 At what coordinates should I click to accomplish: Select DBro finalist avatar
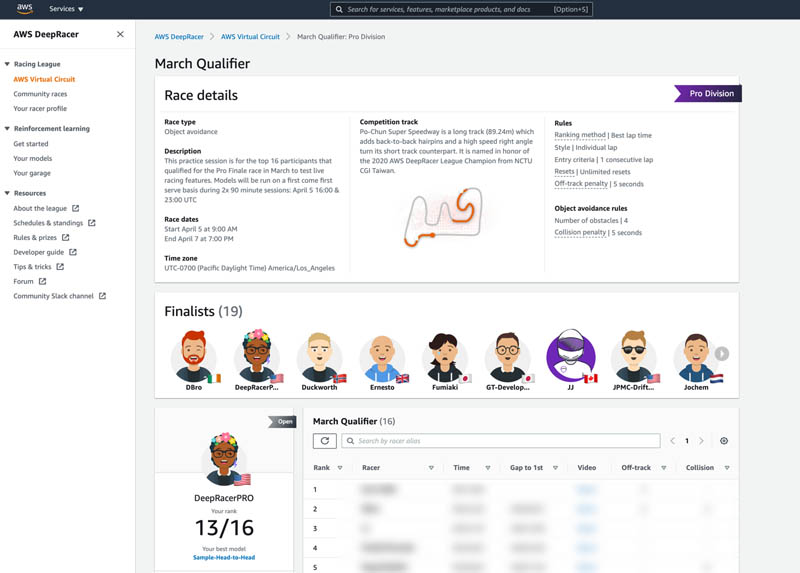[194, 357]
